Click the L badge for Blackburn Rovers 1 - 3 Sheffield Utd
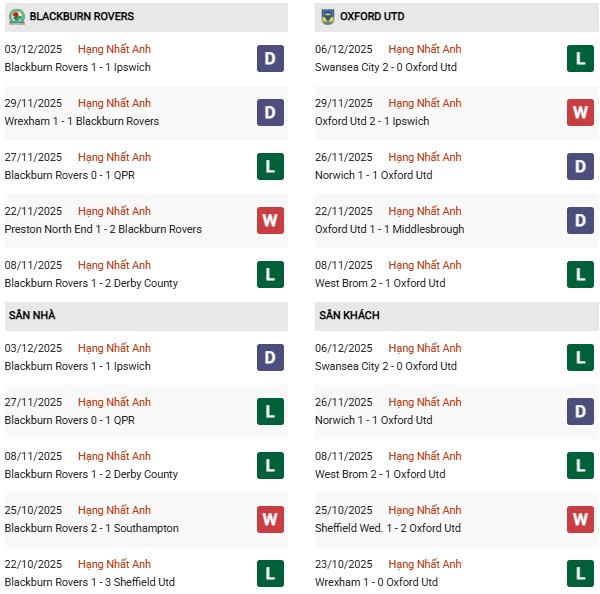The height and width of the screenshot is (594, 600). click(x=270, y=573)
